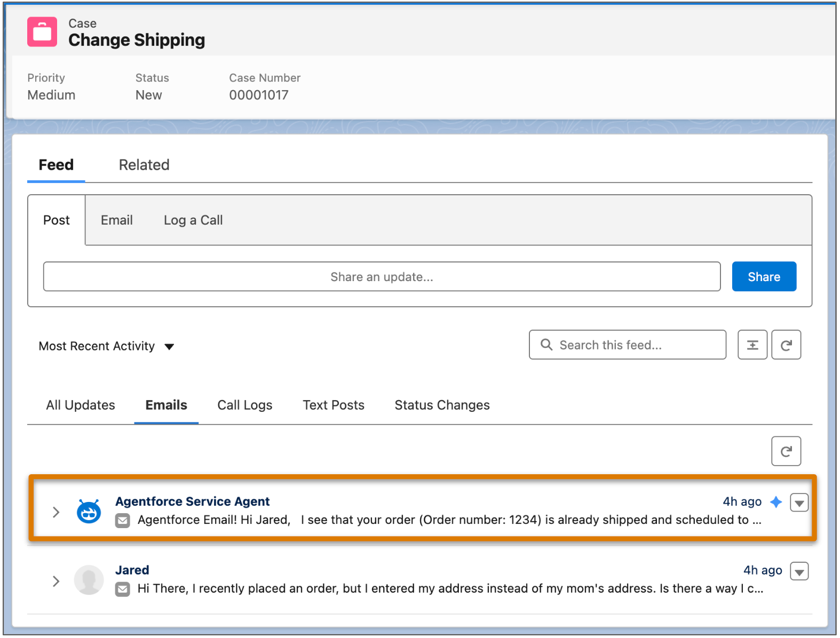Screen dimensions: 840x638
Task: Click Jared's email preview text
Action: click(450, 589)
